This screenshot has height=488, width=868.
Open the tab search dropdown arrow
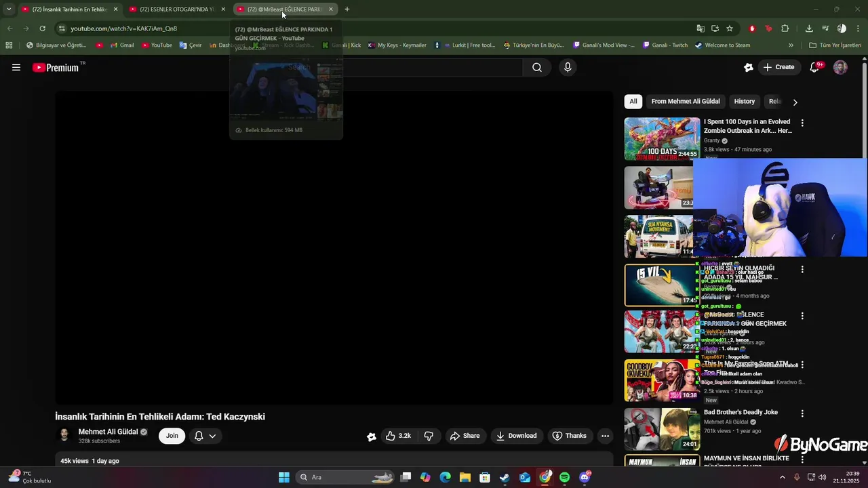click(x=9, y=9)
